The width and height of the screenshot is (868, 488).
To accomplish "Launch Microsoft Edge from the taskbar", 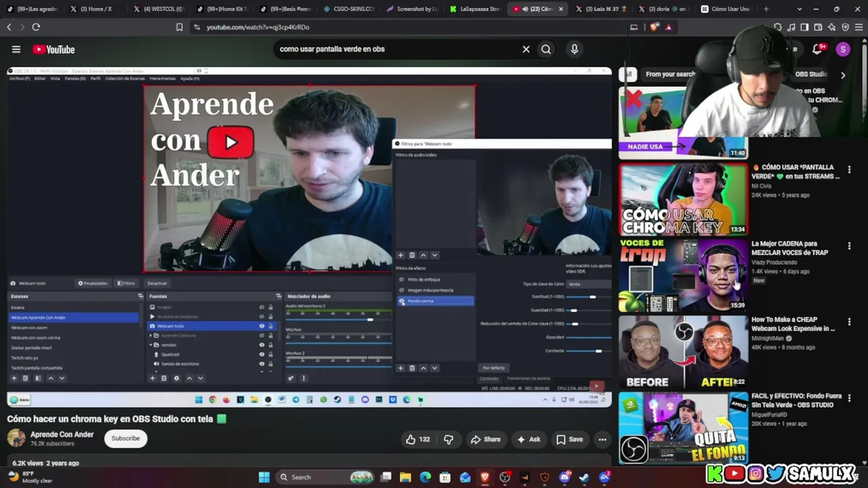I will point(425,477).
